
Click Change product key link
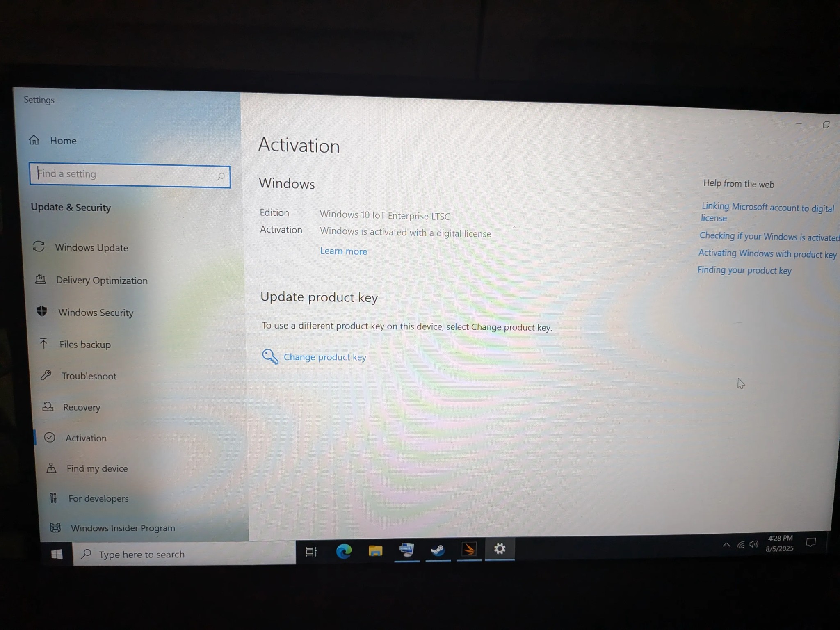pos(325,357)
